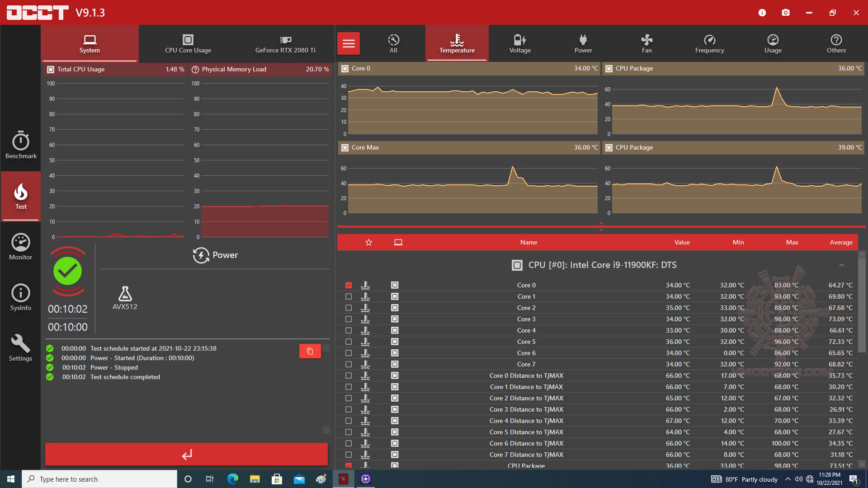This screenshot has height=488, width=868.
Task: Uncheck the Core 0 graph checkbox
Action: pyautogui.click(x=349, y=285)
